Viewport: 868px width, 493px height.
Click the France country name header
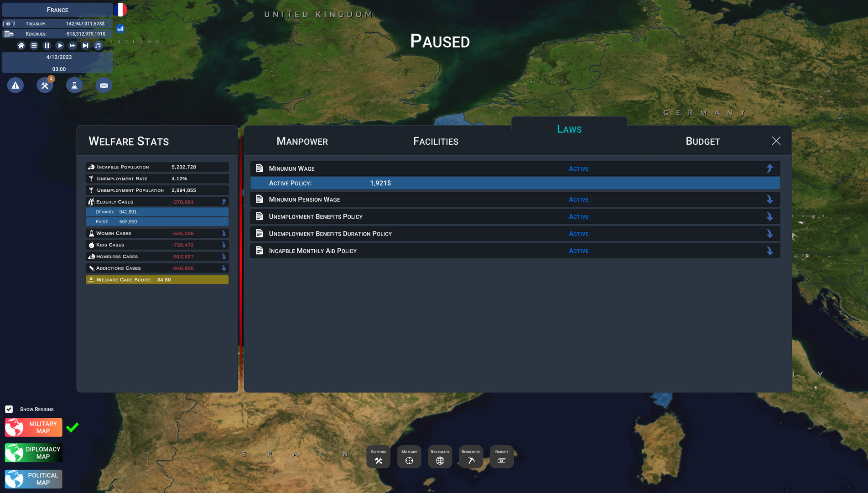pos(57,10)
